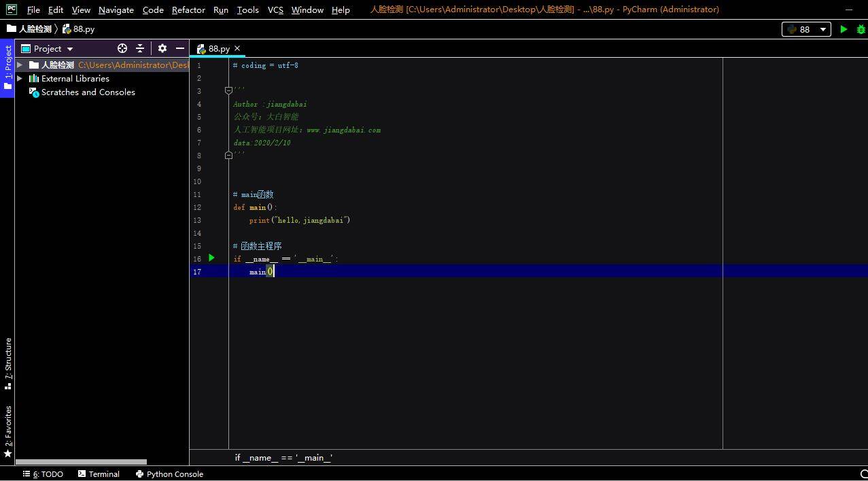Screen dimensions: 868x481
Task: Click the collapse all icon in Project panel
Action: click(x=140, y=48)
